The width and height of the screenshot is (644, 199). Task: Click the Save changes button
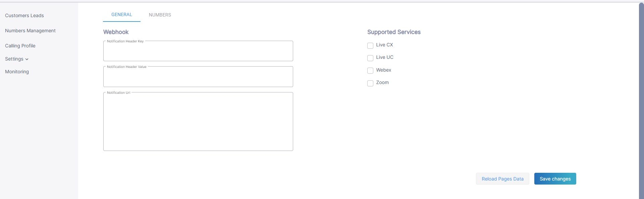pyautogui.click(x=555, y=179)
